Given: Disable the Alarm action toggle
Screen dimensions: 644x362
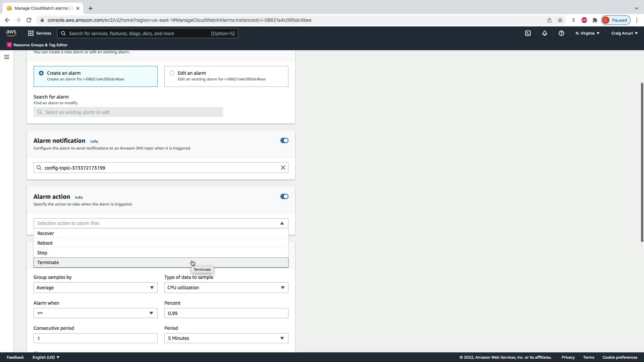Looking at the screenshot, I should [x=284, y=196].
